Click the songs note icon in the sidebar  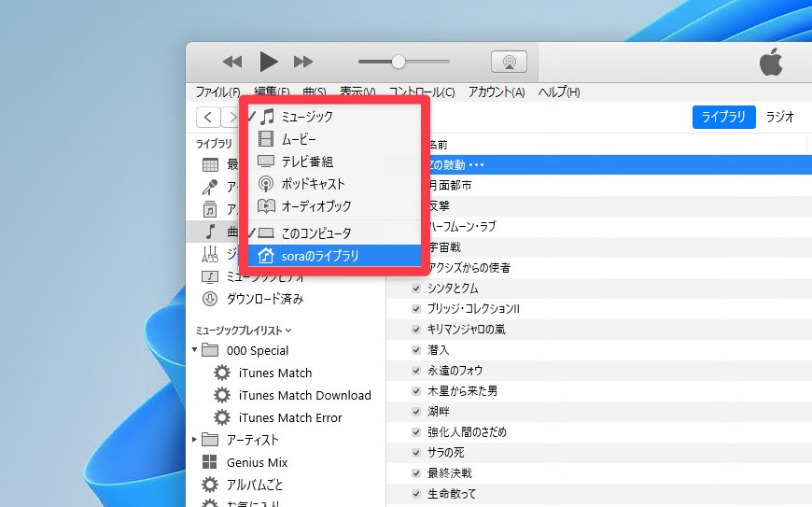(x=210, y=232)
